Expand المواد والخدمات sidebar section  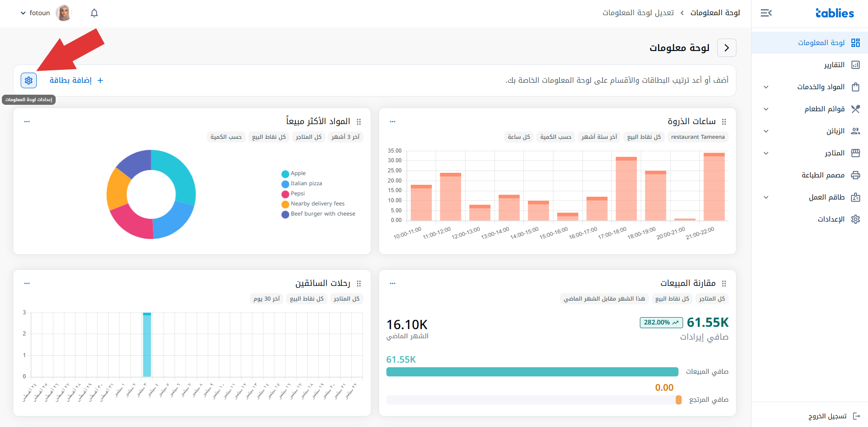click(x=766, y=87)
